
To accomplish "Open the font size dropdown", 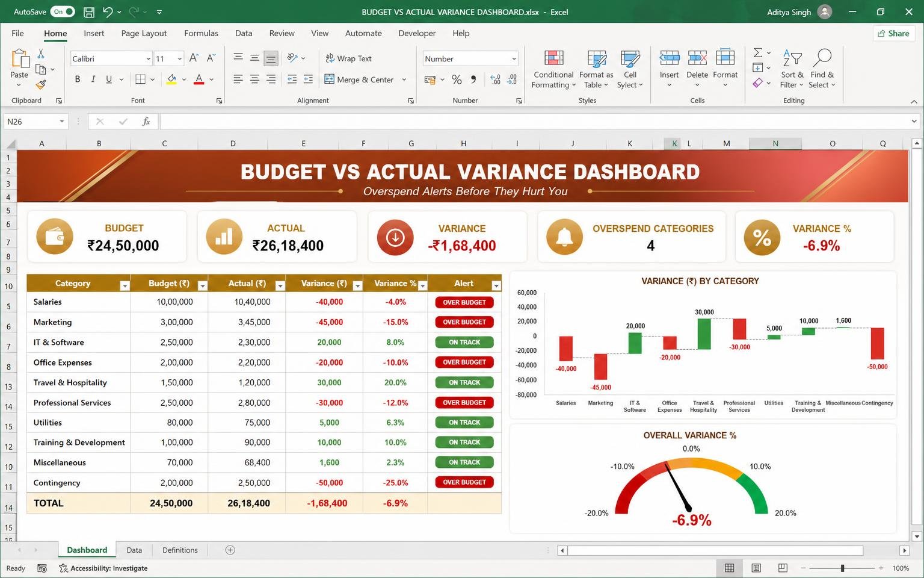I will coord(179,58).
